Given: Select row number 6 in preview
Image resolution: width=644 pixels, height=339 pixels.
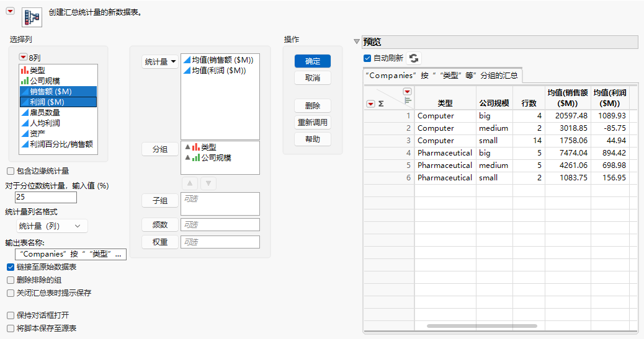Looking at the screenshot, I should click(x=389, y=178).
